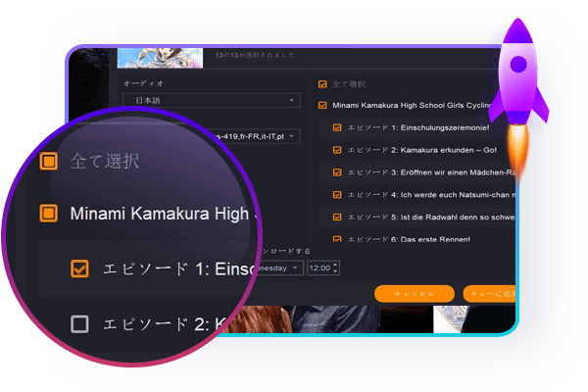Screen dimensions: 588x392
Task: Click the orange キューに追加 button
Action: (489, 293)
